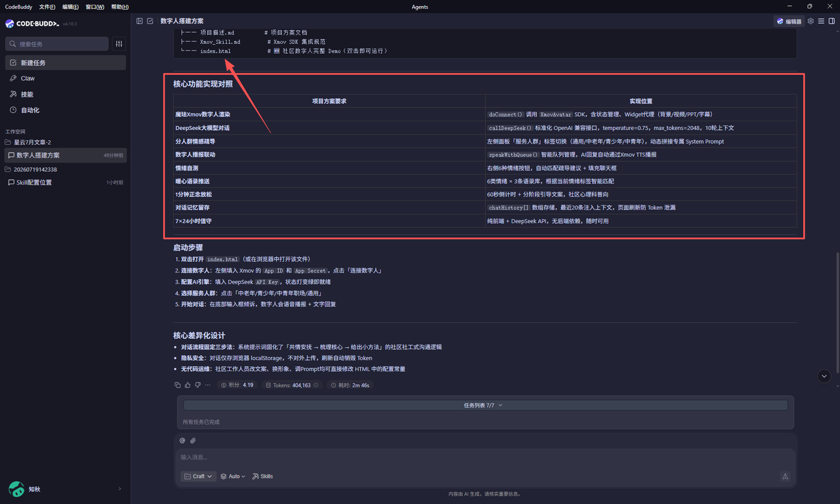This screenshot has height=504, width=840.
Task: Jump to bottom with down-arrow button
Action: click(x=825, y=376)
